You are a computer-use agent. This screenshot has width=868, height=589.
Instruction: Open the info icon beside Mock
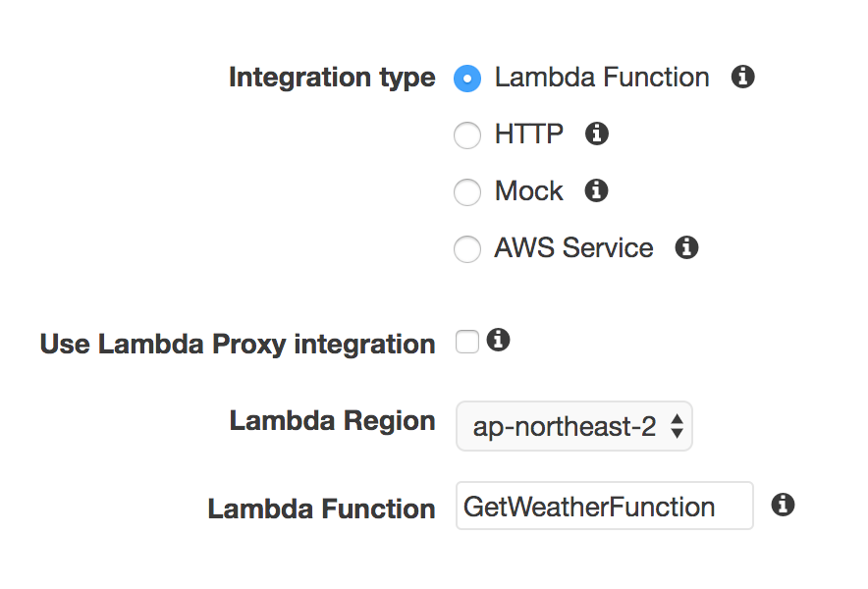click(x=596, y=190)
